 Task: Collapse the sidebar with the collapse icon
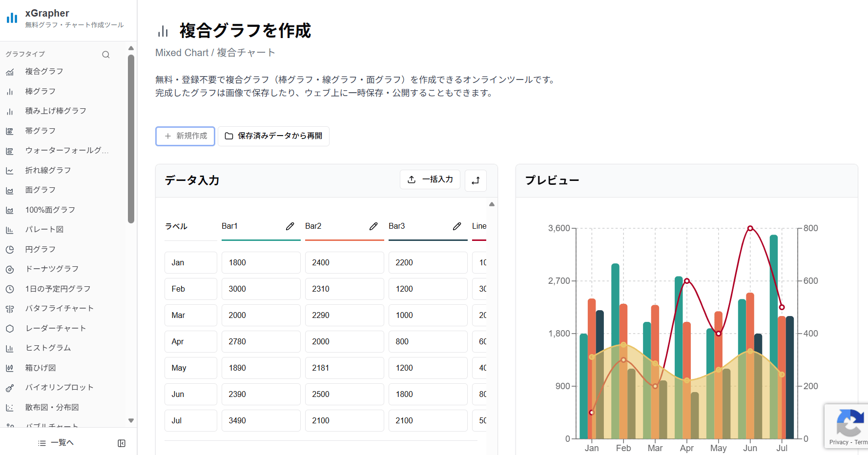(x=122, y=443)
